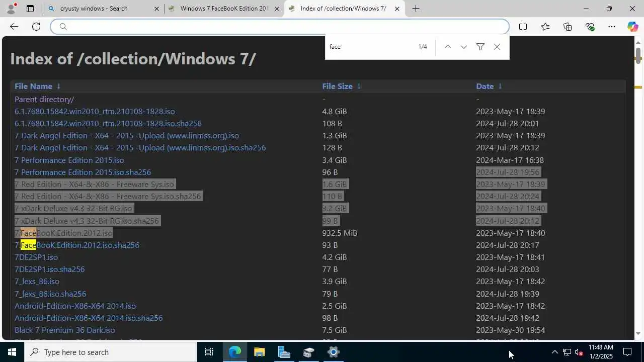Open 7 Red Edition Freeware Sys.iso link
Viewport: 644px width, 362px height.
point(94,185)
